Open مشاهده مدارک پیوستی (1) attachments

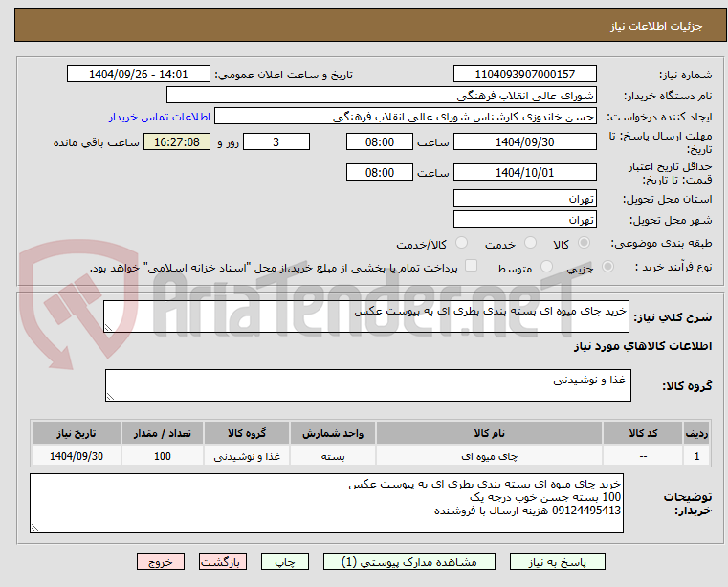tap(409, 561)
